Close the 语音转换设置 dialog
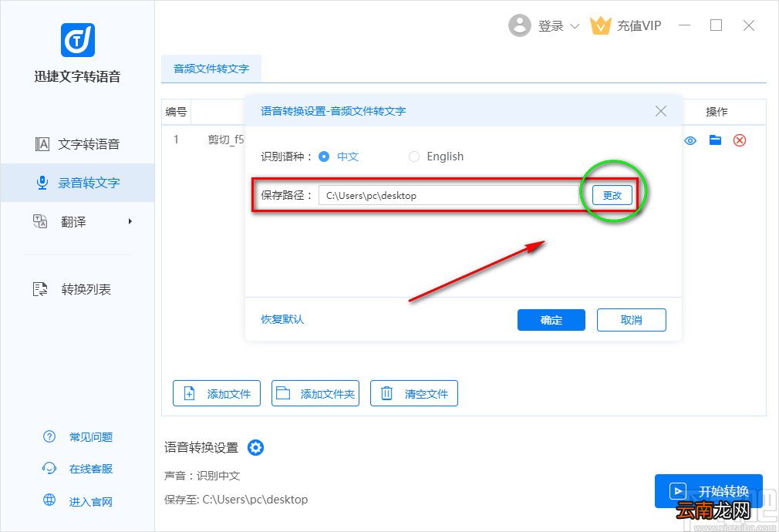Image resolution: width=779 pixels, height=532 pixels. (x=661, y=111)
